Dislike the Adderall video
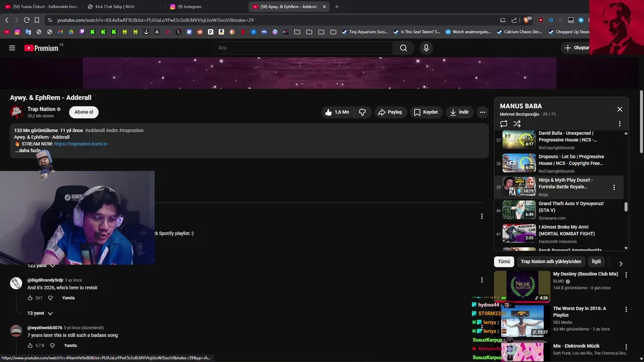This screenshot has width=644, height=362. (362, 112)
